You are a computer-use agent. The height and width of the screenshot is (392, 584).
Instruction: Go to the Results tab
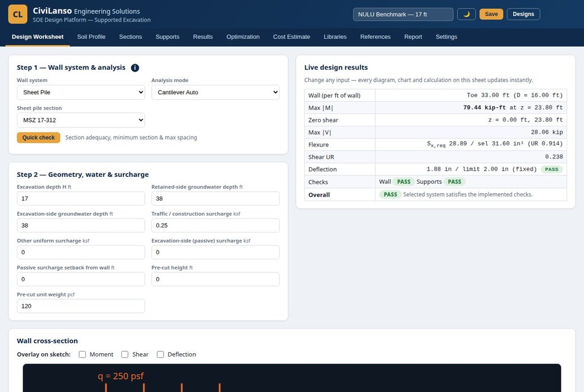pyautogui.click(x=203, y=37)
